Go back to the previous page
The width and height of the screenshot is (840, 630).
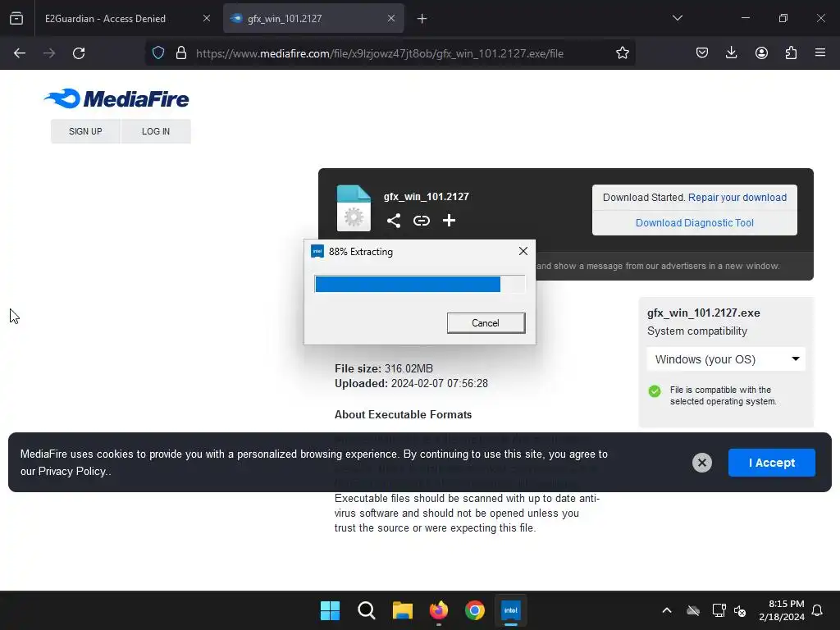(20, 53)
